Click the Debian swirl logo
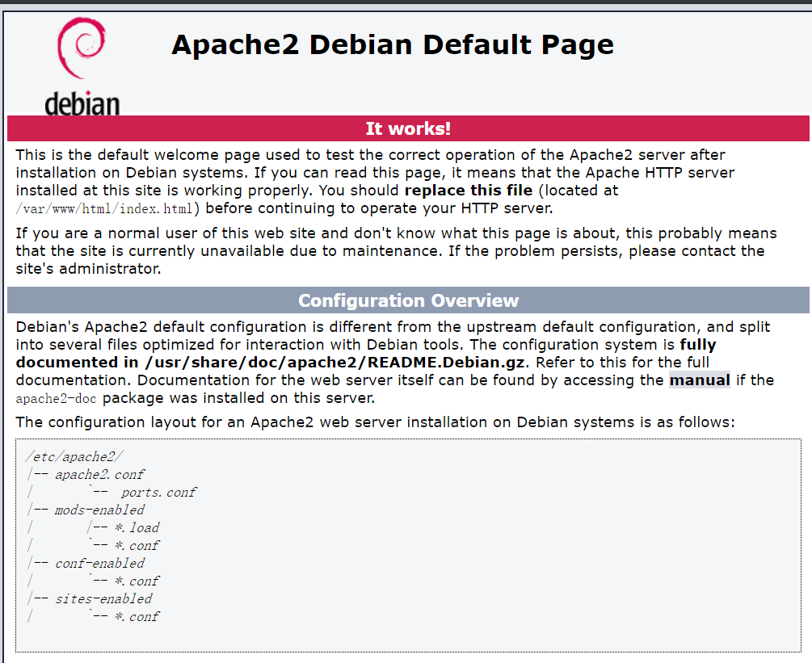The height and width of the screenshot is (663, 812). tap(82, 48)
